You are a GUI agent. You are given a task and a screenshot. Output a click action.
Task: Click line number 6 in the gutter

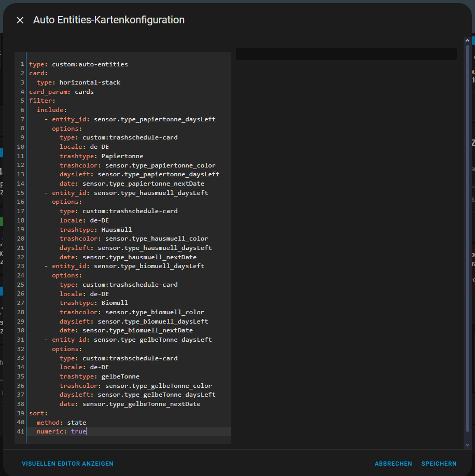pyautogui.click(x=22, y=110)
